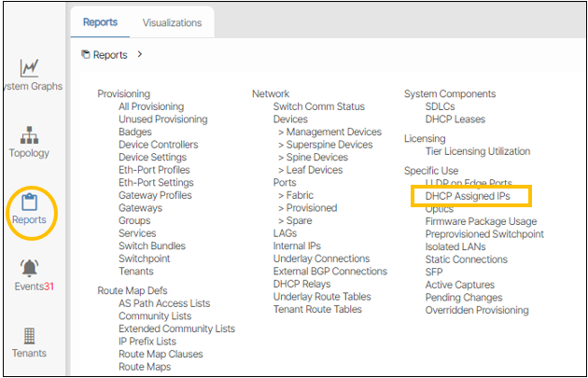Open the DHCP Leases report
Image resolution: width=588 pixels, height=378 pixels.
point(455,119)
